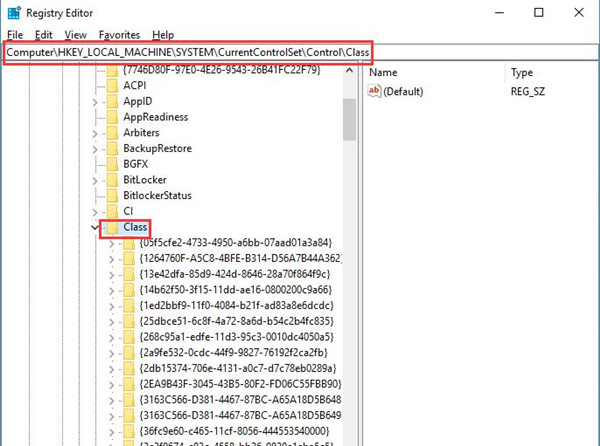Screen dimensions: 600x446
Task: Select the AppReadiness folder icon
Action: 112,117
